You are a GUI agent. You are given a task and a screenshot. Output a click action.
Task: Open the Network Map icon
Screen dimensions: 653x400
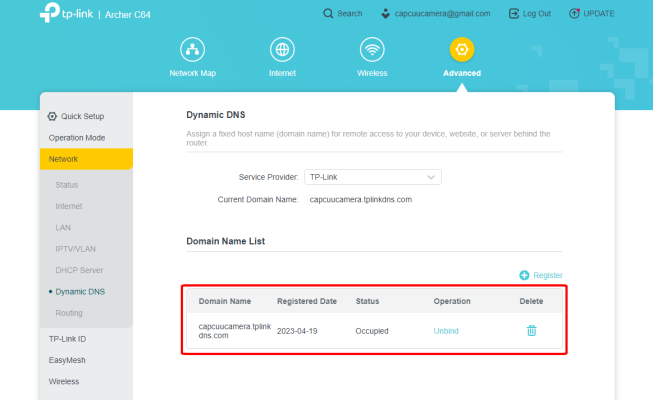(x=192, y=50)
